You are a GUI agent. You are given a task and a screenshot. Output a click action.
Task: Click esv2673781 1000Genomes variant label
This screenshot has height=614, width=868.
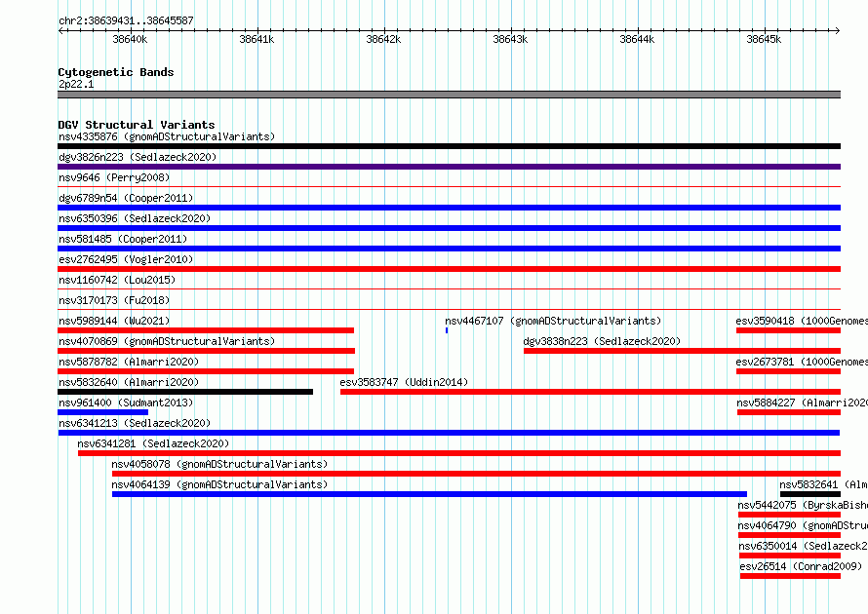(x=802, y=362)
